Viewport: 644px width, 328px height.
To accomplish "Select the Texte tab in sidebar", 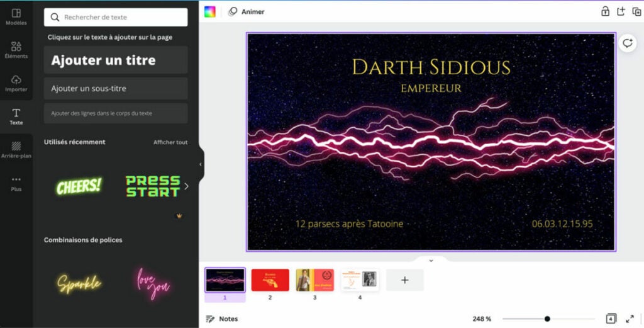I will (x=16, y=116).
